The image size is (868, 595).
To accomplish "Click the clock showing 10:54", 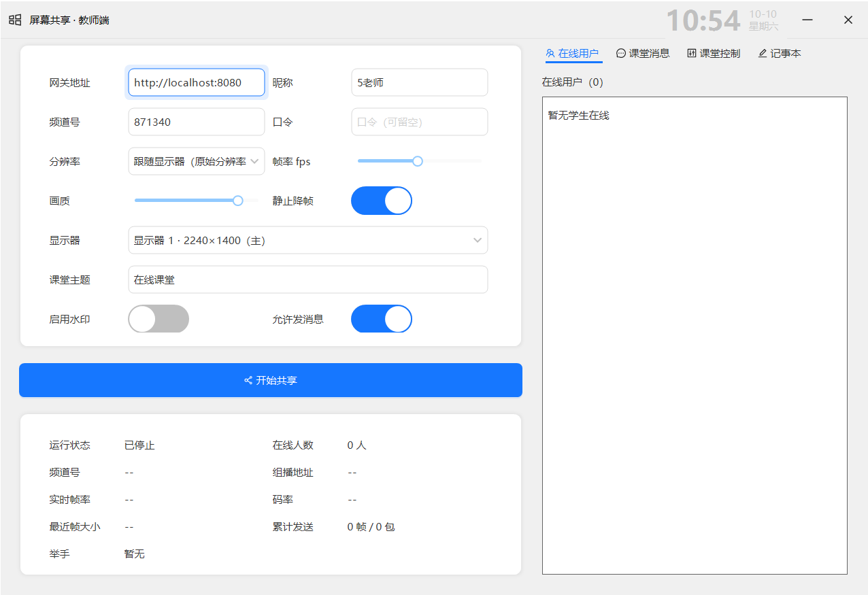I will coord(703,21).
